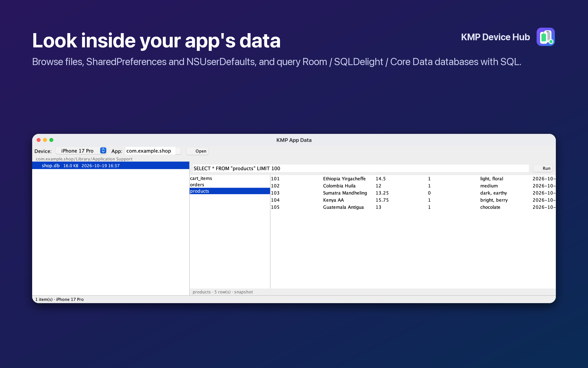This screenshot has height=368, width=588.
Task: Click the Open button
Action: (197, 151)
